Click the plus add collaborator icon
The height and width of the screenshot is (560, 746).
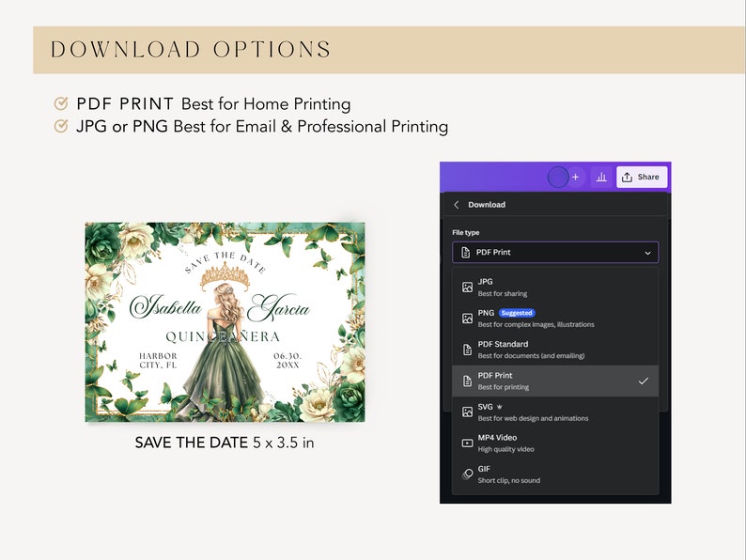[575, 177]
